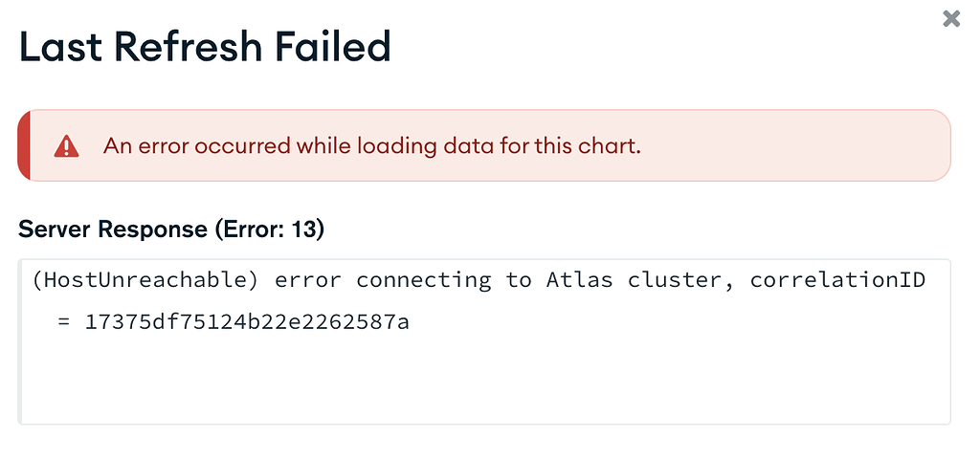Click the correlation ID value 17375df75124b22e2262587a
The height and width of the screenshot is (460, 980).
[x=247, y=322]
